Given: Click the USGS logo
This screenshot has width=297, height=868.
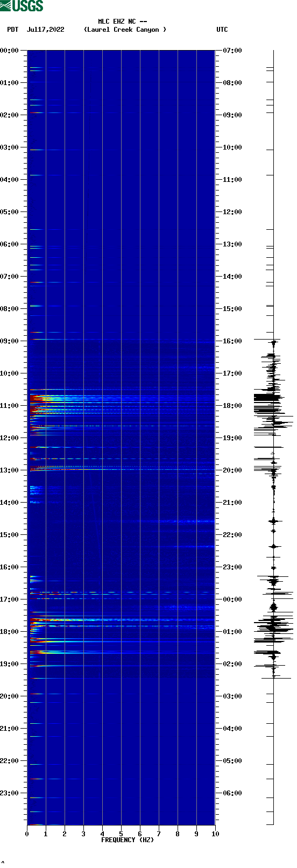Looking at the screenshot, I should pyautogui.click(x=22, y=6).
